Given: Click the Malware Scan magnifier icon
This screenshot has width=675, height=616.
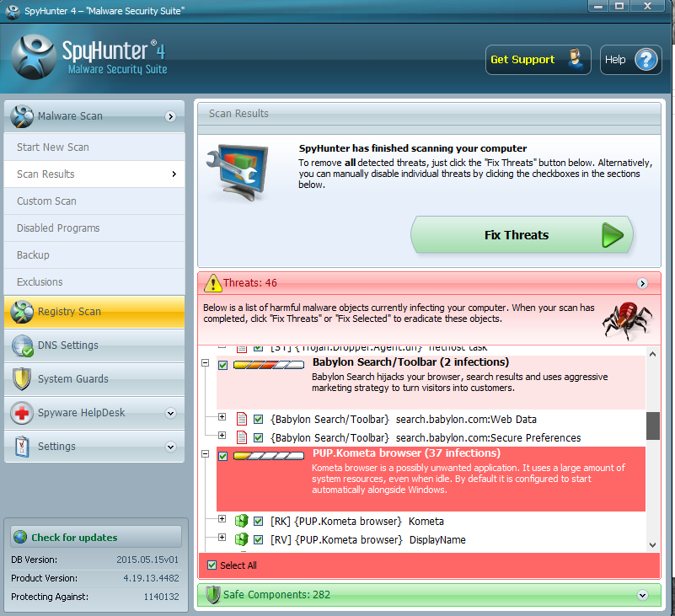Looking at the screenshot, I should pyautogui.click(x=22, y=116).
